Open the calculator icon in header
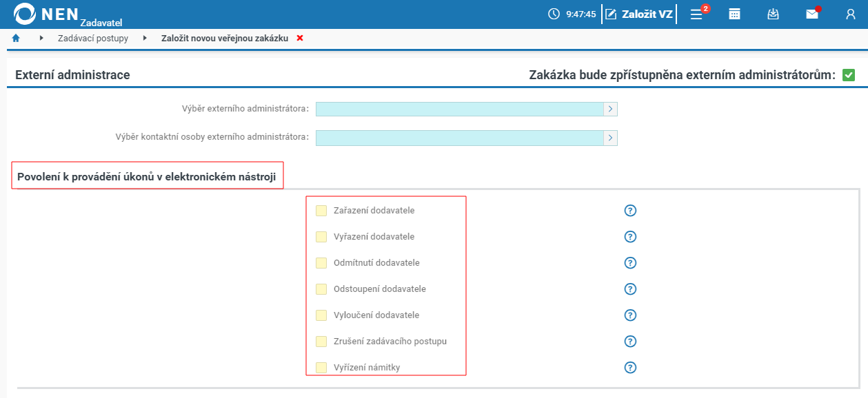The height and width of the screenshot is (398, 868). [735, 14]
